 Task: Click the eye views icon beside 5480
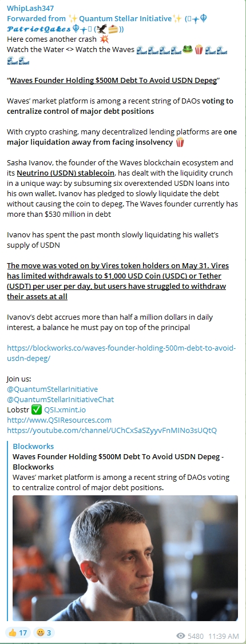tap(180, 636)
